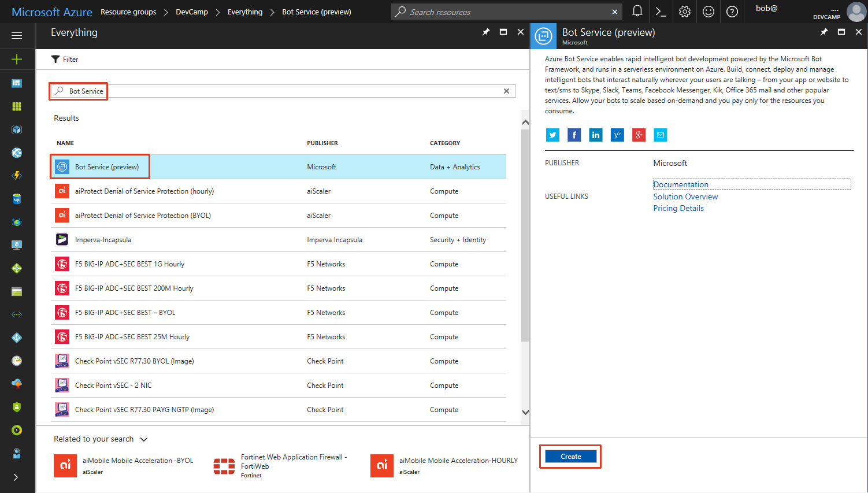
Task: Open the Pricing Details link
Action: tap(678, 208)
